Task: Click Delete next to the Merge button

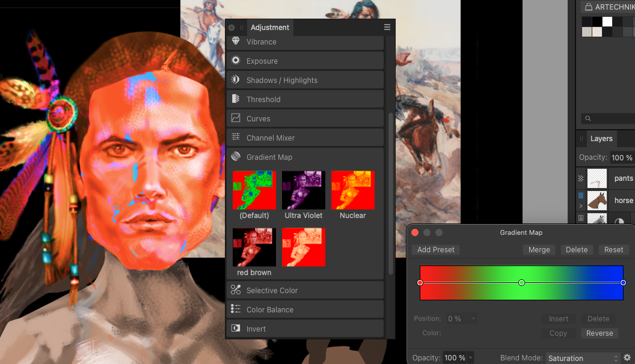Action: pyautogui.click(x=577, y=249)
